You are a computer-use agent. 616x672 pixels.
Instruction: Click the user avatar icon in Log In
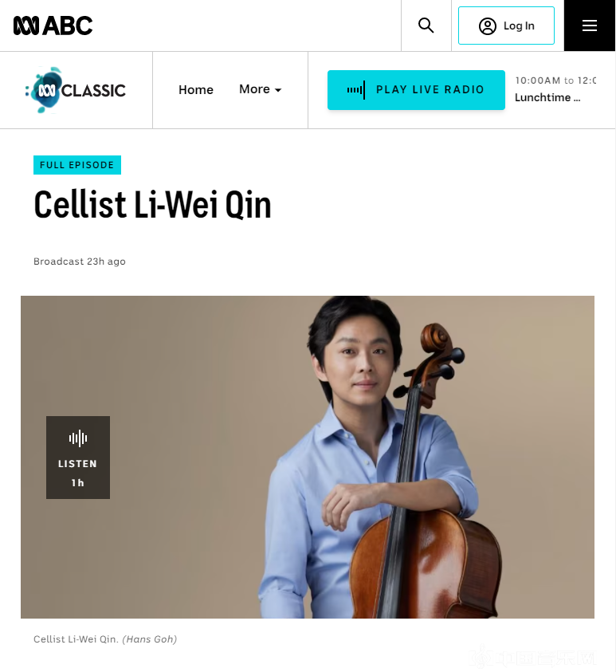click(488, 26)
